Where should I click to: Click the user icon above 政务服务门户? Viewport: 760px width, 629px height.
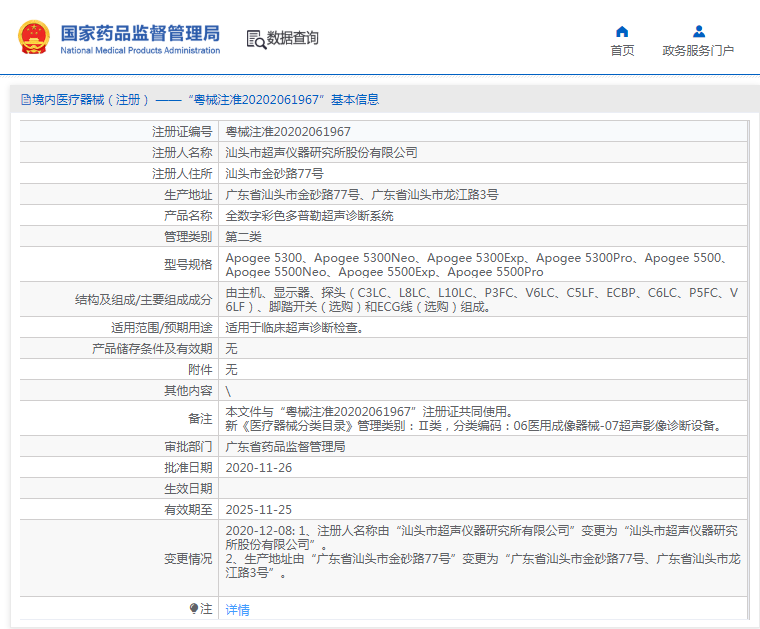(699, 31)
